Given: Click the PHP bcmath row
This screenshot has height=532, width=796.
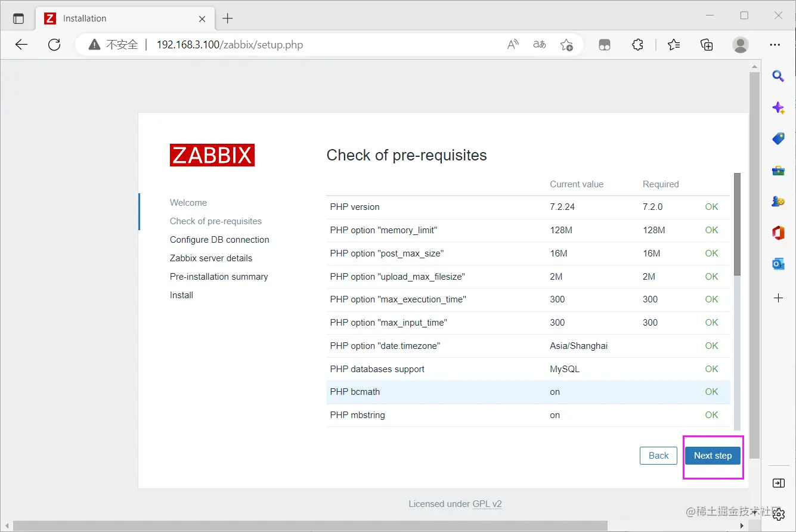Looking at the screenshot, I should [x=528, y=392].
